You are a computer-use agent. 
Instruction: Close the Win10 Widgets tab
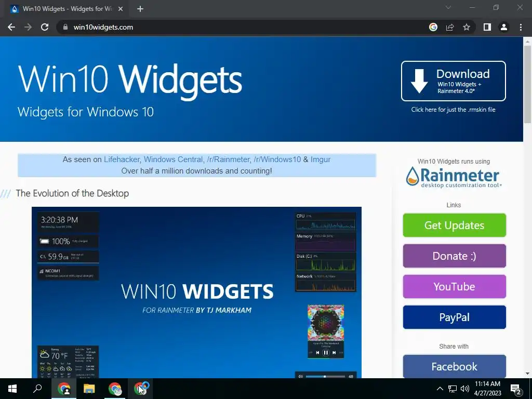[x=121, y=9]
